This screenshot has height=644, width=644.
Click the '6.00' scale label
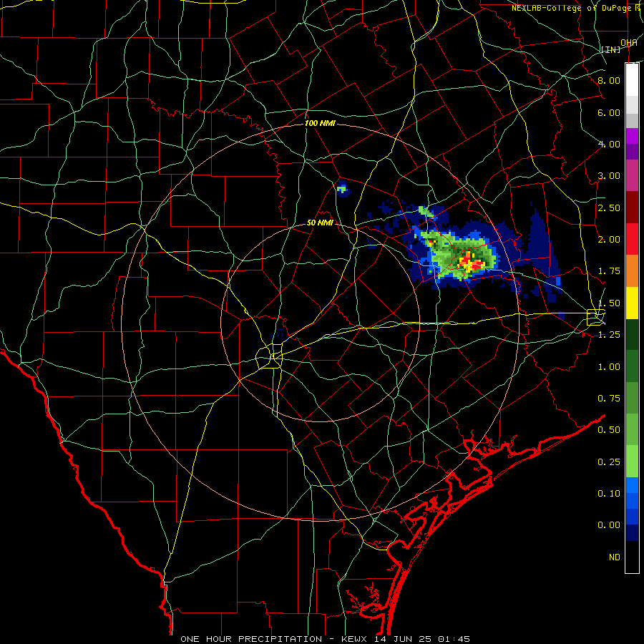[609, 112]
